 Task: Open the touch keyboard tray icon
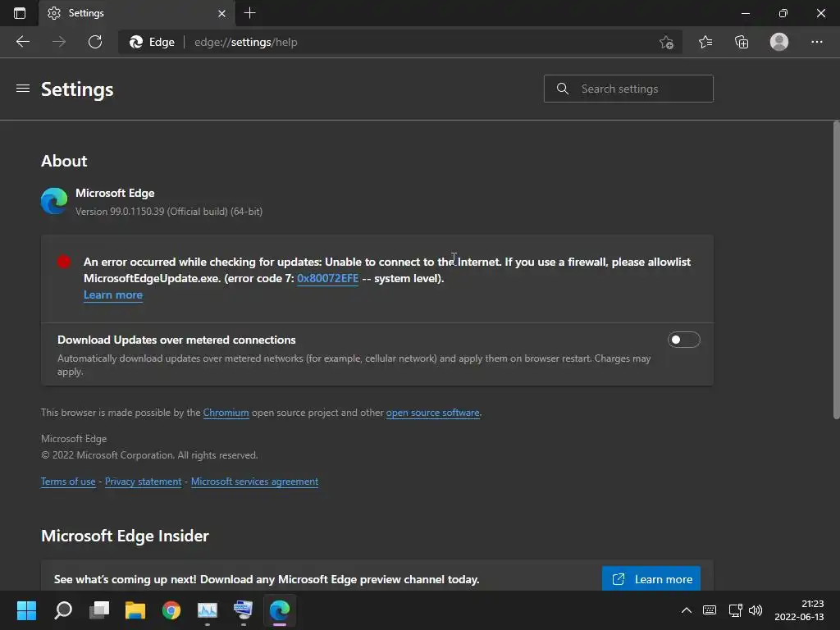710,610
